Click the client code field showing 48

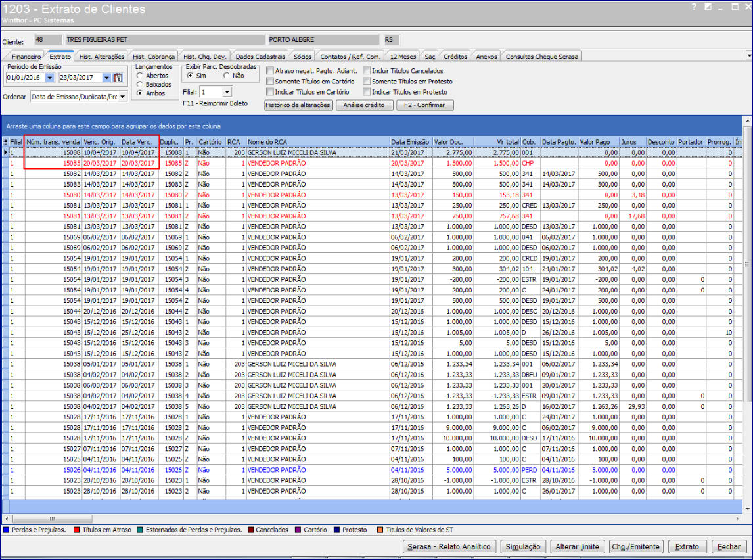click(49, 40)
